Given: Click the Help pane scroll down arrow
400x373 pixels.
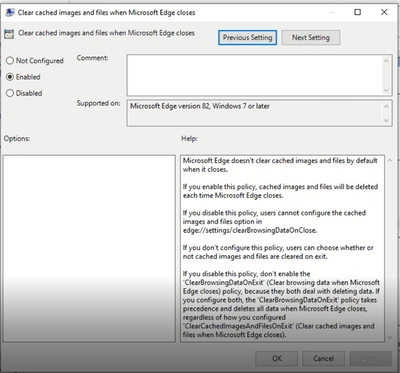Looking at the screenshot, I should 389,337.
